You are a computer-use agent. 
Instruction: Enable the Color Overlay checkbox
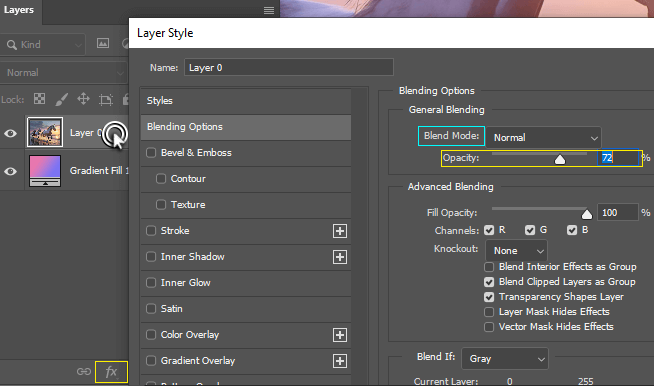point(151,335)
